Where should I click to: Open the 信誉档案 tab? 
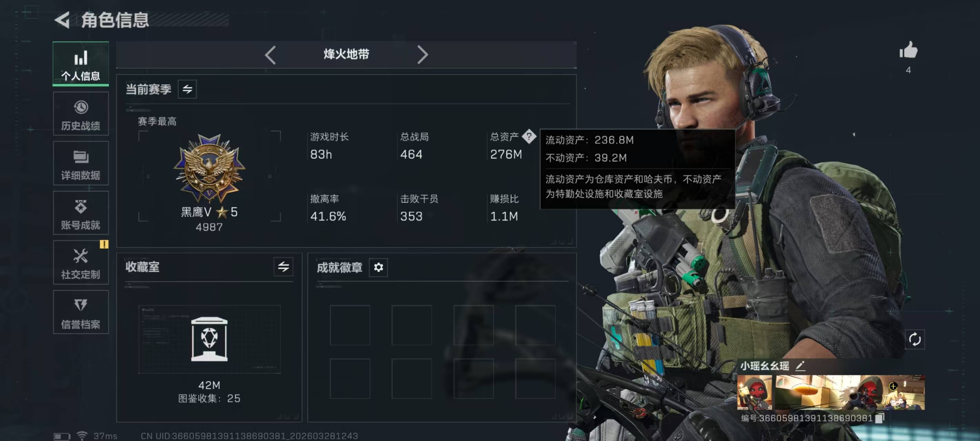(81, 312)
